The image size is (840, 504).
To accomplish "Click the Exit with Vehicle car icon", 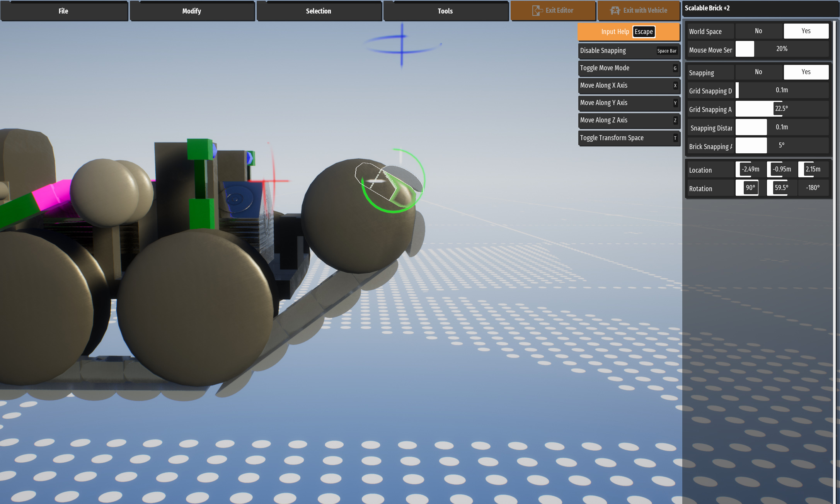I will 615,10.
